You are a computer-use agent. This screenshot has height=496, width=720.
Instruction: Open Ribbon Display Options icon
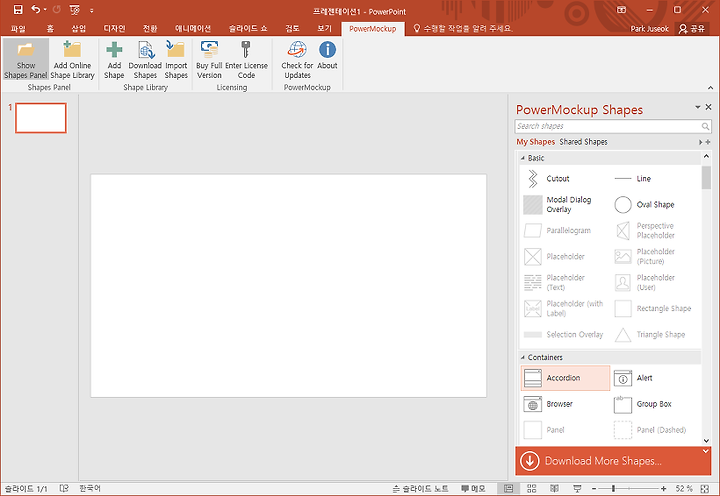pyautogui.click(x=621, y=10)
